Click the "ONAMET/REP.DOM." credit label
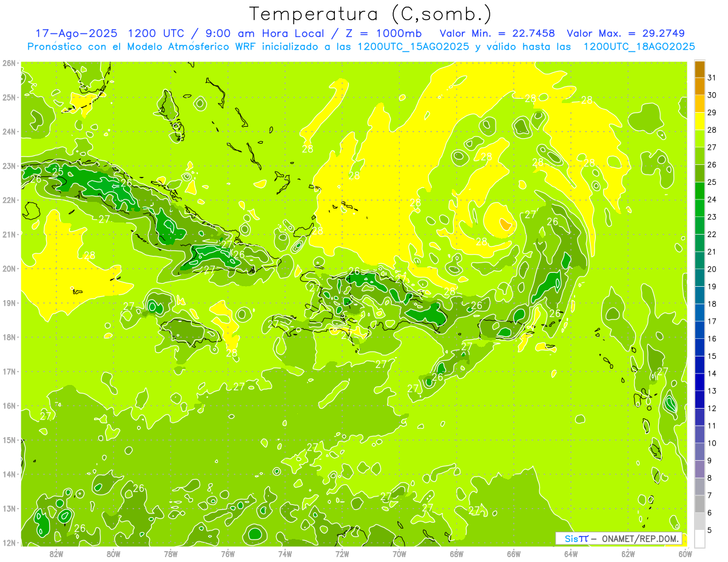Screen dimensions: 728x562 pyautogui.click(x=642, y=538)
